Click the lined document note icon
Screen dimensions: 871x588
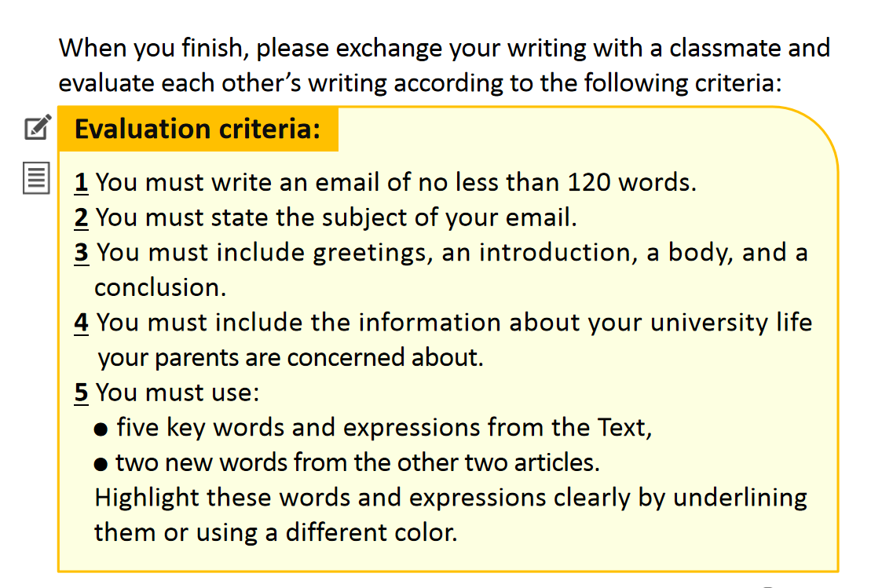[x=37, y=178]
